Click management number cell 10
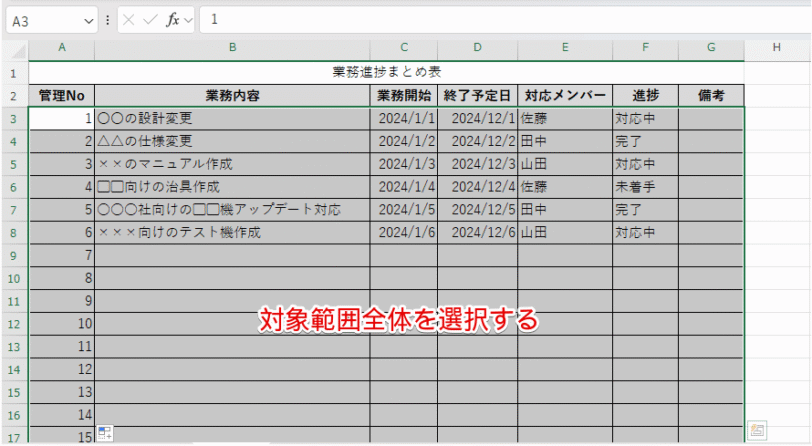The height and width of the screenshot is (446, 812). pos(62,324)
